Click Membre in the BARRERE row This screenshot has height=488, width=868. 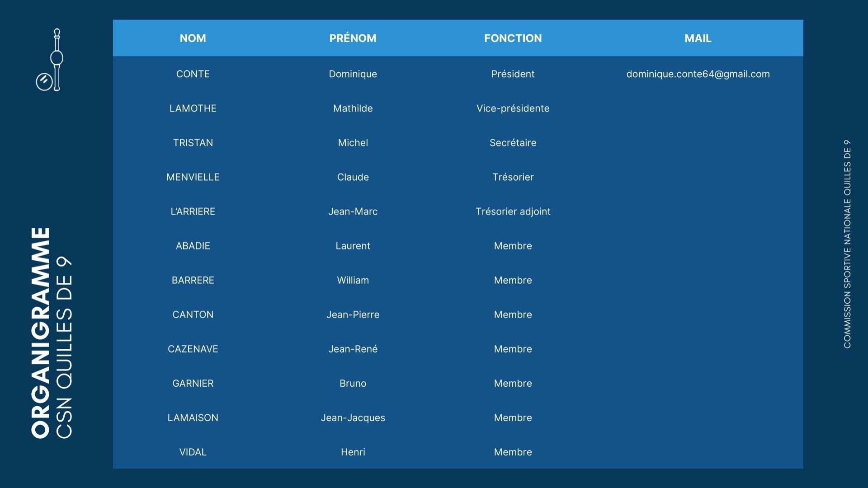pos(513,280)
